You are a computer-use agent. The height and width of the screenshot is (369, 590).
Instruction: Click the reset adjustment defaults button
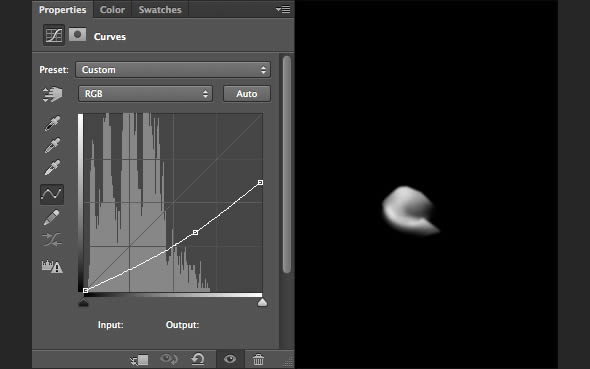[198, 359]
